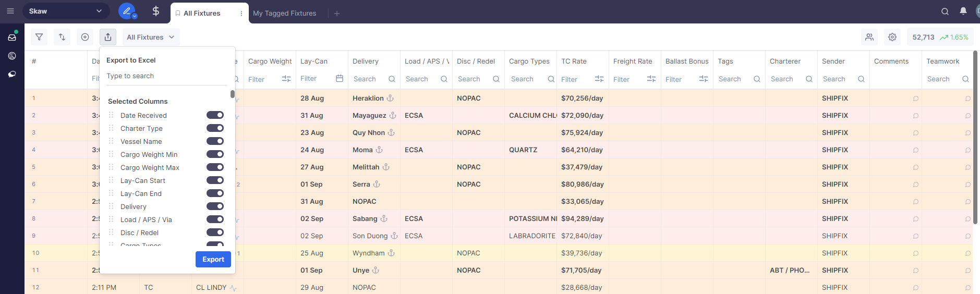
Task: Open the All Fixtures view dropdown
Action: [x=151, y=37]
